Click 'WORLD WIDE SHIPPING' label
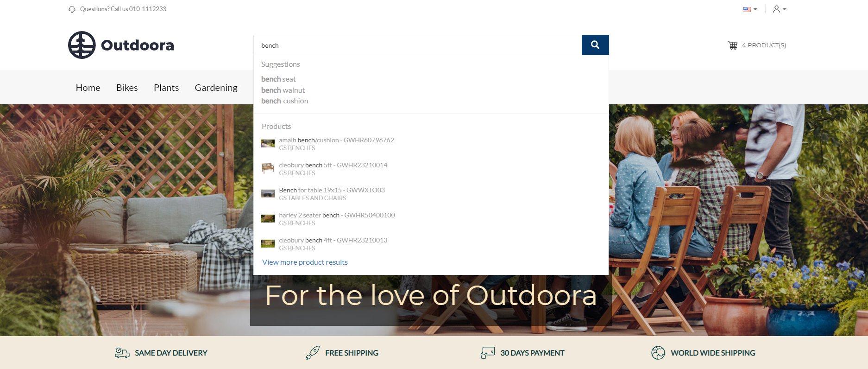The height and width of the screenshot is (369, 868). click(713, 353)
